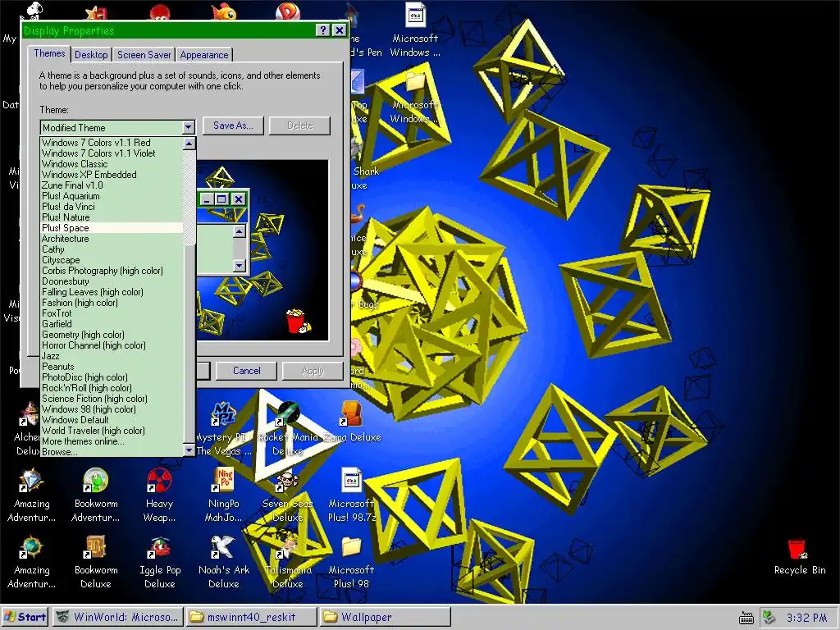This screenshot has height=630, width=840.
Task: Choose Browse... entry in theme list
Action: point(112,452)
